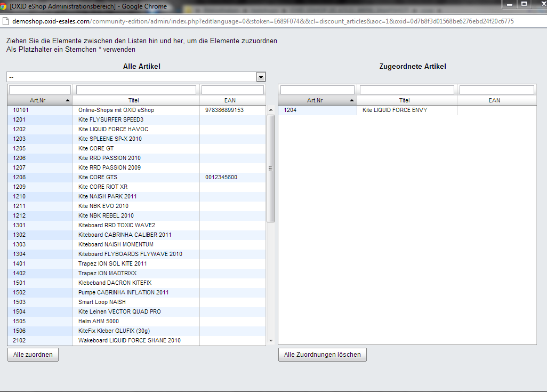The image size is (547, 392).
Task: Sort Alle Artikel list by EAN header
Action: [230, 100]
